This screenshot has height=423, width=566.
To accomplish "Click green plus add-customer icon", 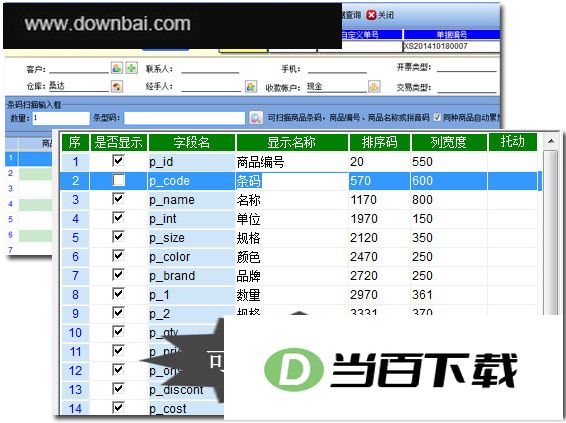I will coord(131,67).
